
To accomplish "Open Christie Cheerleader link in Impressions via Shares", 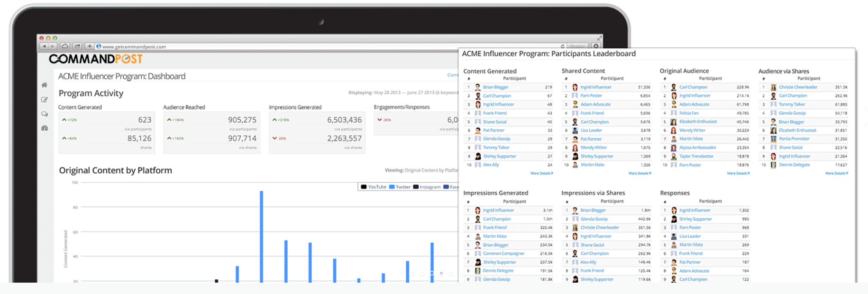I will click(600, 228).
